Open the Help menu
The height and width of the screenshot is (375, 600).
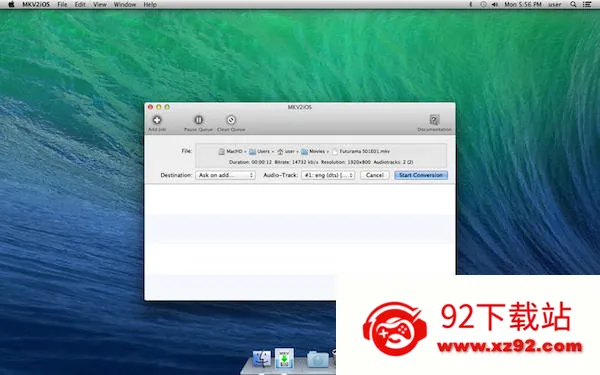(150, 5)
